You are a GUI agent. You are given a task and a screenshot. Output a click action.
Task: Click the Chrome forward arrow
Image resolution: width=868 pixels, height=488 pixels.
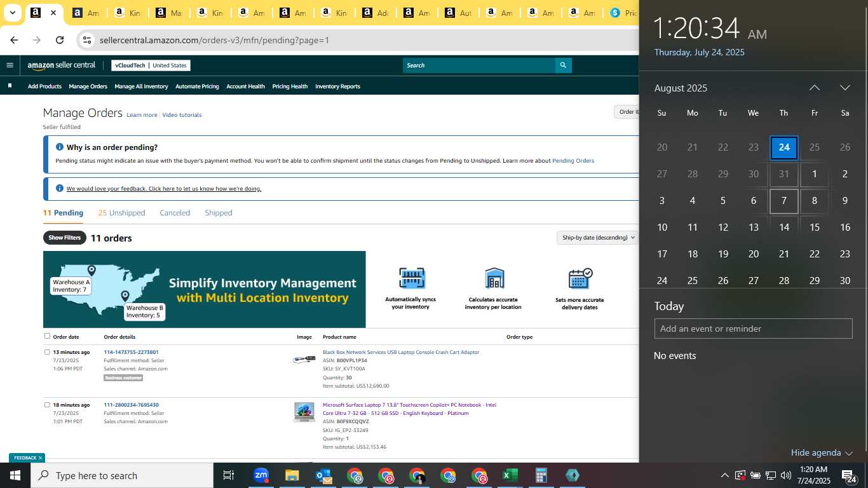[37, 40]
